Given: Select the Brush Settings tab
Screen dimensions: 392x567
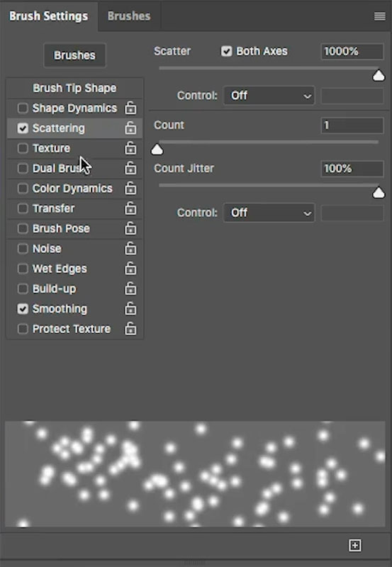Looking at the screenshot, I should [49, 16].
